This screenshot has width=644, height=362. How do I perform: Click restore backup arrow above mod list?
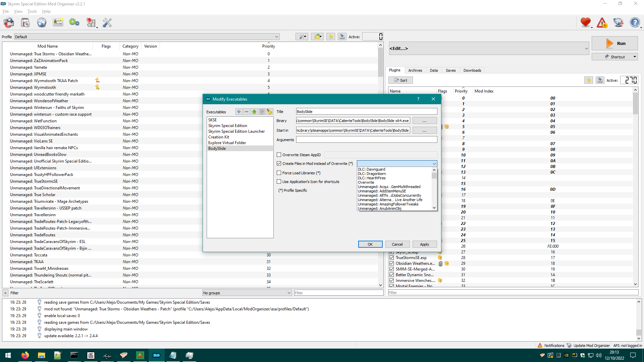pyautogui.click(x=331, y=37)
